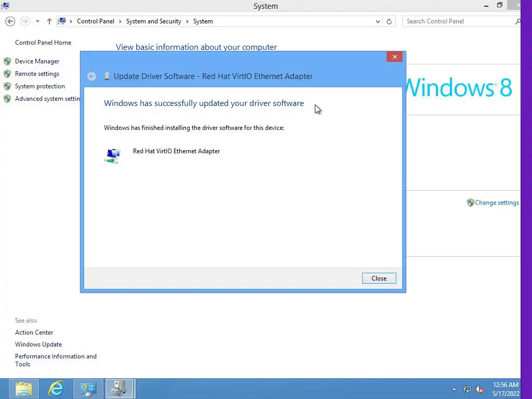The width and height of the screenshot is (532, 399).
Task: Close the Update Driver Software dialog with Close button
Action: click(379, 278)
